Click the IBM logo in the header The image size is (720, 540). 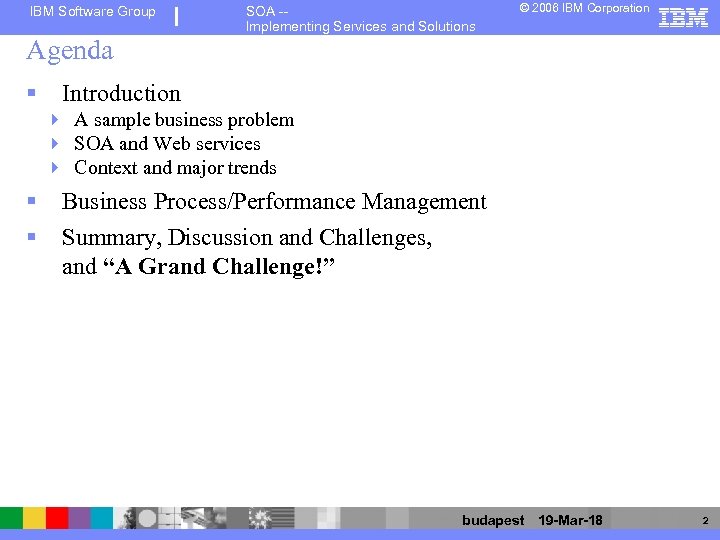[x=683, y=18]
